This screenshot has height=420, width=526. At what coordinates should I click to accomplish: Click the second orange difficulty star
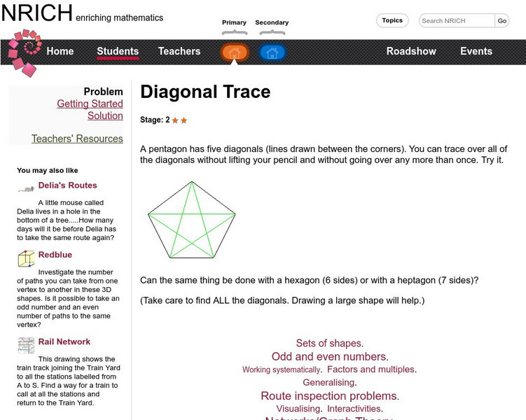(184, 120)
